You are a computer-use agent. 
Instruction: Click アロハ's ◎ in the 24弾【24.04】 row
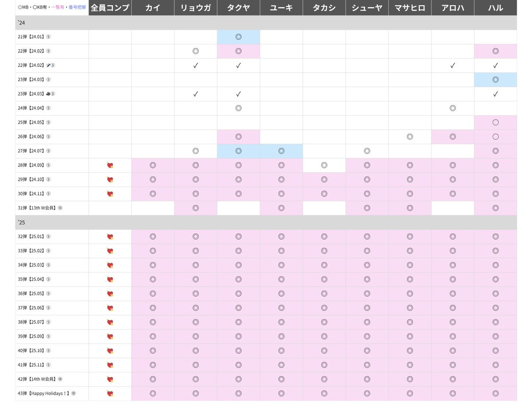pyautogui.click(x=453, y=108)
